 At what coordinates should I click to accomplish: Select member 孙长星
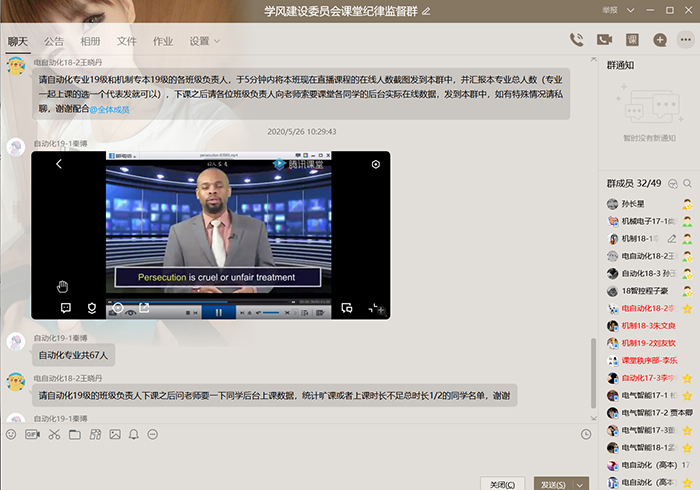[x=649, y=204]
